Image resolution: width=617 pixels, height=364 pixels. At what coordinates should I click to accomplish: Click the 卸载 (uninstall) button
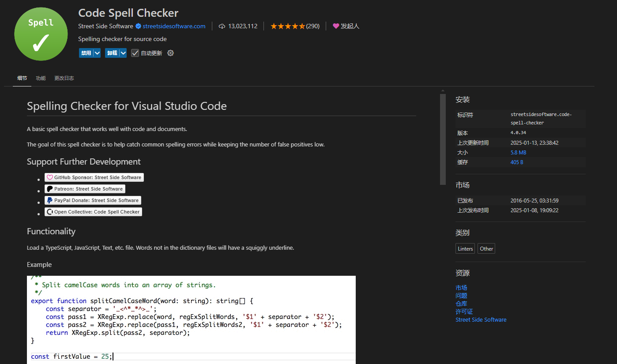point(112,53)
